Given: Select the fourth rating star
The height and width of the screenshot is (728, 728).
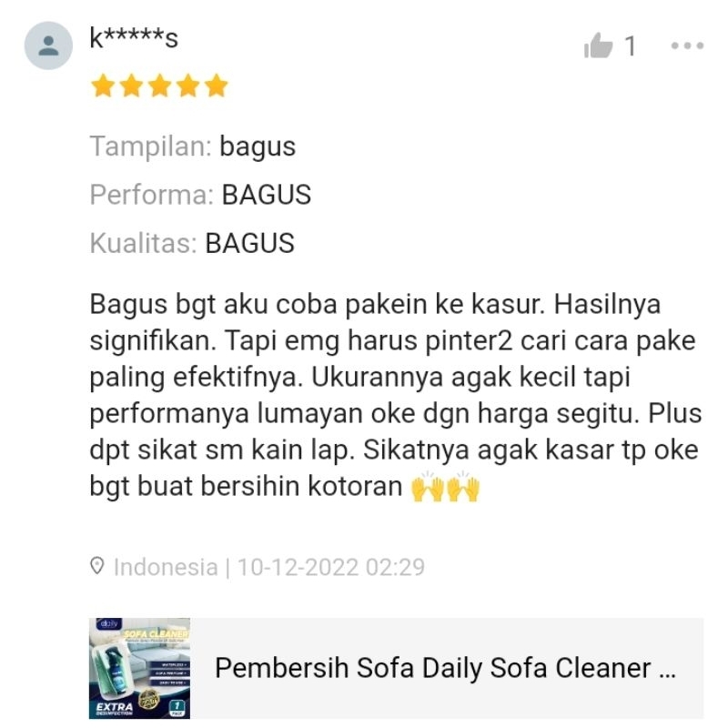Looking at the screenshot, I should [x=188, y=86].
